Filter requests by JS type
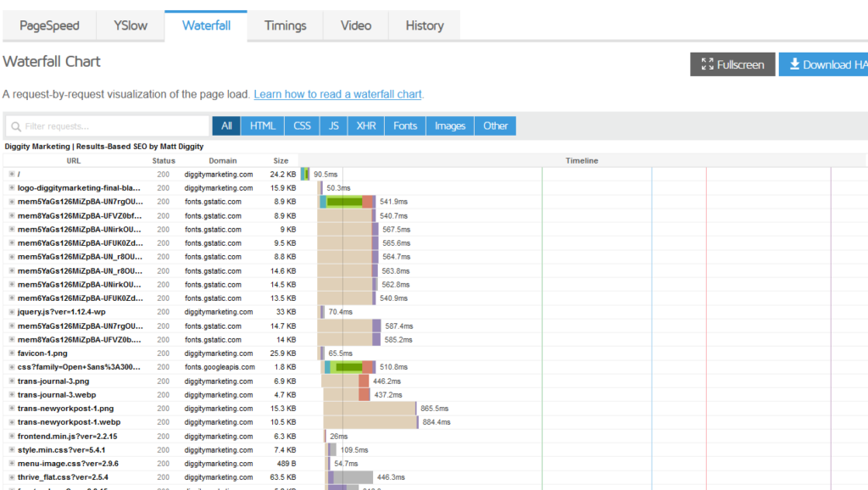Viewport: 868px width, 490px height. (x=334, y=125)
